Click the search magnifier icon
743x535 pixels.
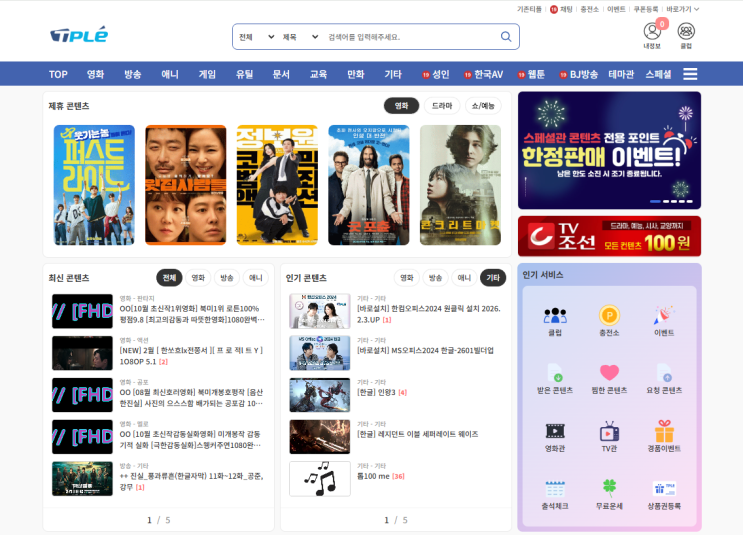tap(506, 37)
